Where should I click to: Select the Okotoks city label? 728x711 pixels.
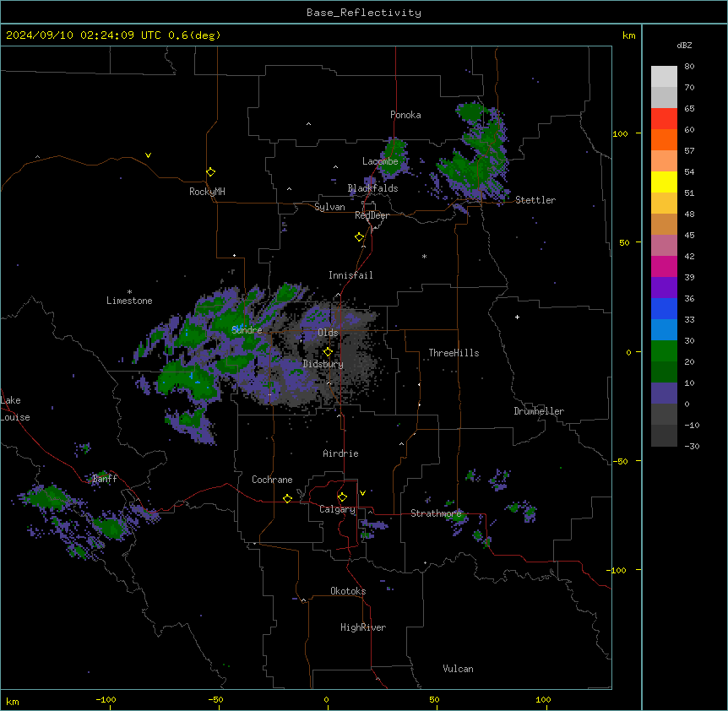[348, 591]
